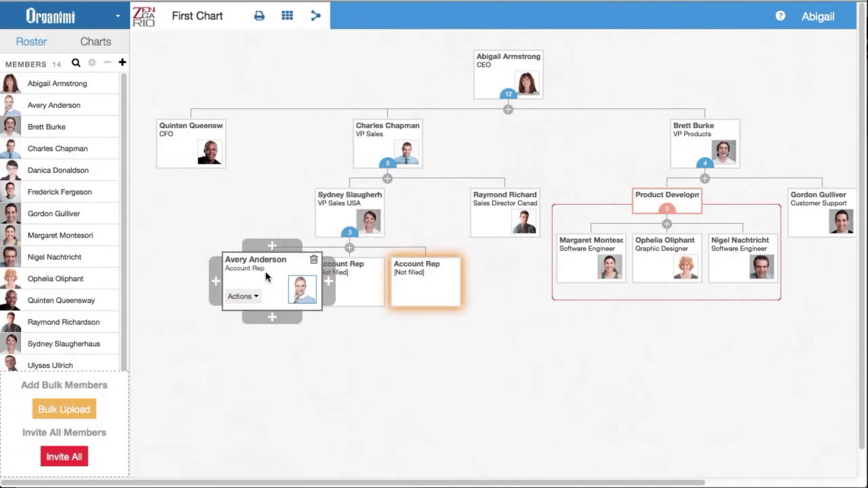The height and width of the screenshot is (488, 868).
Task: Select Ulyses Ullrich from the roster
Action: [50, 365]
